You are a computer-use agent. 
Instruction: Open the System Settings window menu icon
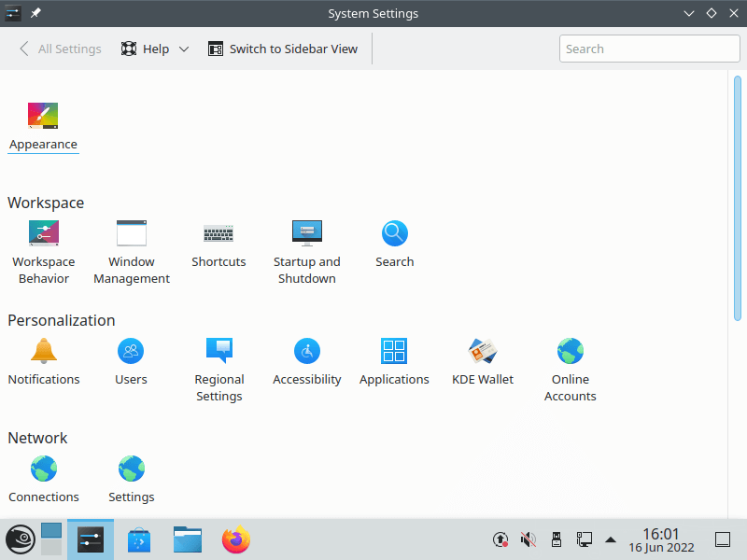(x=13, y=13)
